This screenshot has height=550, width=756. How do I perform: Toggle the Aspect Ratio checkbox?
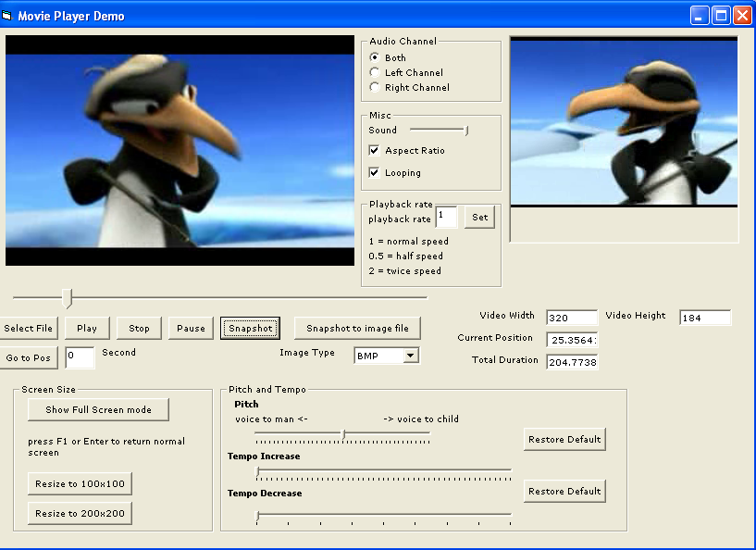click(375, 150)
